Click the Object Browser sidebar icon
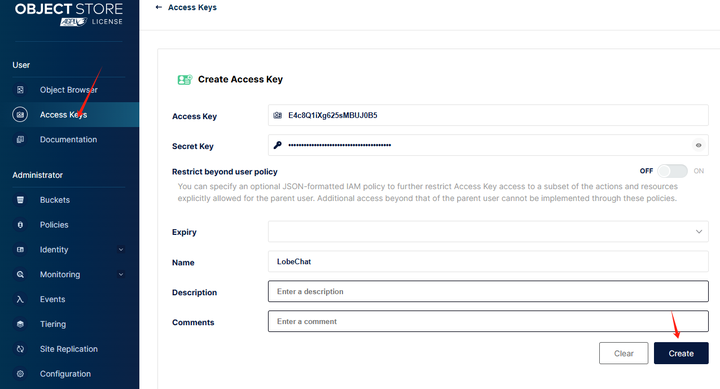Screen dimensions: 720x389 (x=20, y=90)
